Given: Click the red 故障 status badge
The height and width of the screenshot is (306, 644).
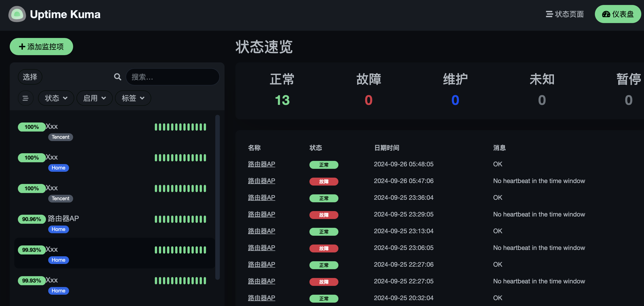Looking at the screenshot, I should [324, 181].
